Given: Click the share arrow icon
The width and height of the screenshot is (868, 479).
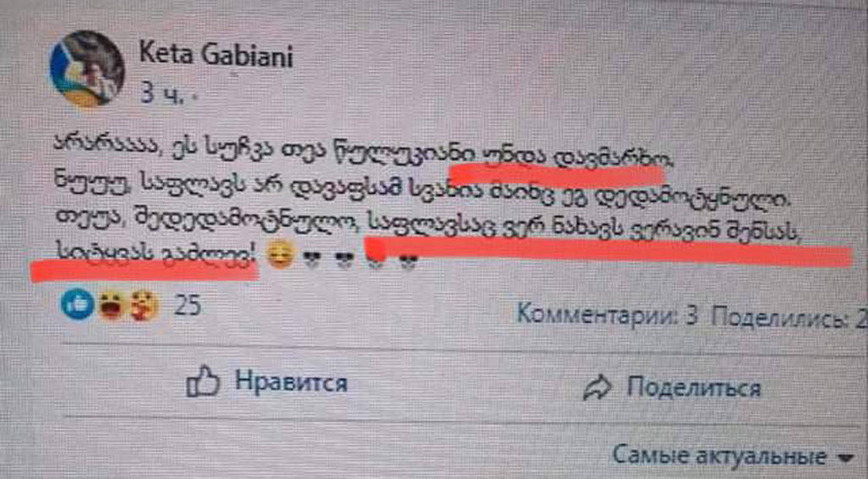Looking at the screenshot, I should click(x=597, y=387).
